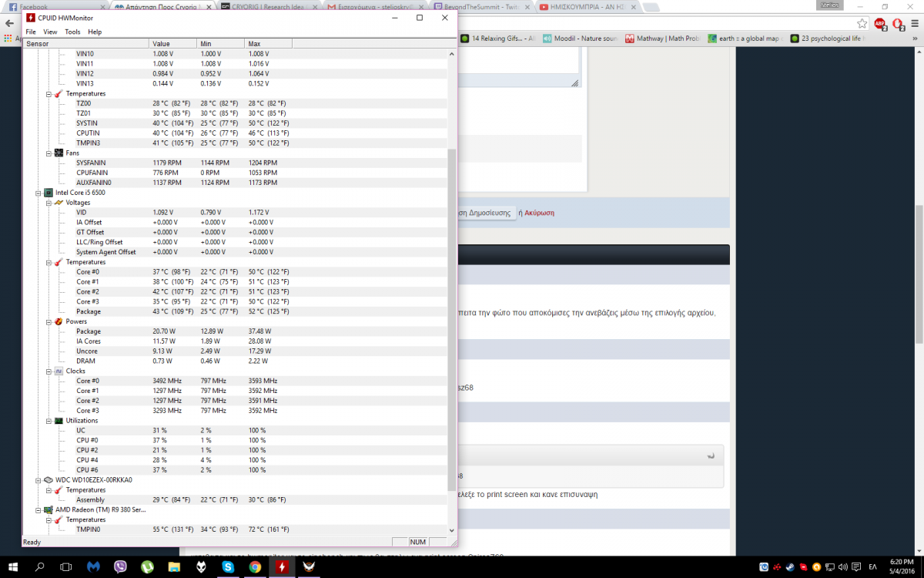Open the View menu in HWMonitor
924x578 pixels.
pos(50,32)
